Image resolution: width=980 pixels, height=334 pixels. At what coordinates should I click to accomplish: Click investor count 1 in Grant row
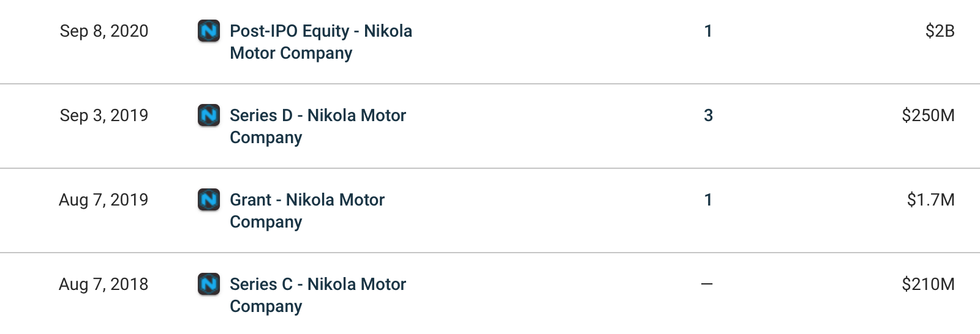pos(708,200)
